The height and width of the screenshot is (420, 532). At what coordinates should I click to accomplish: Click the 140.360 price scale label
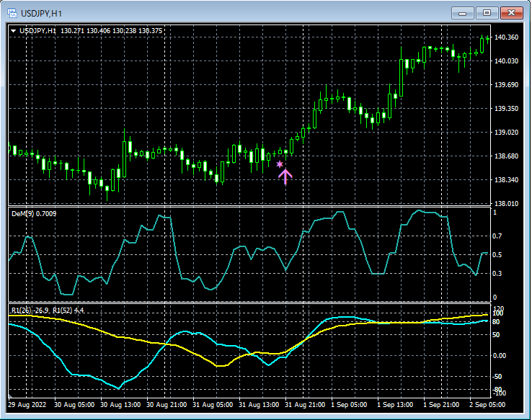pyautogui.click(x=507, y=37)
